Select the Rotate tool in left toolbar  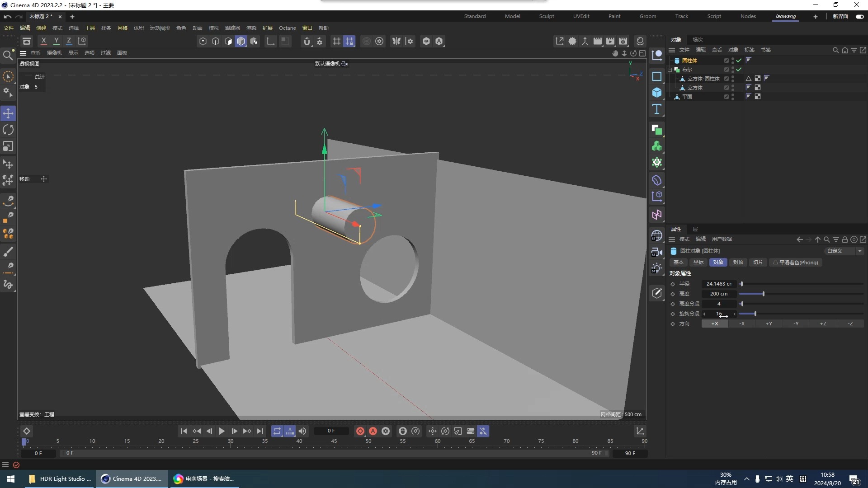pyautogui.click(x=8, y=130)
